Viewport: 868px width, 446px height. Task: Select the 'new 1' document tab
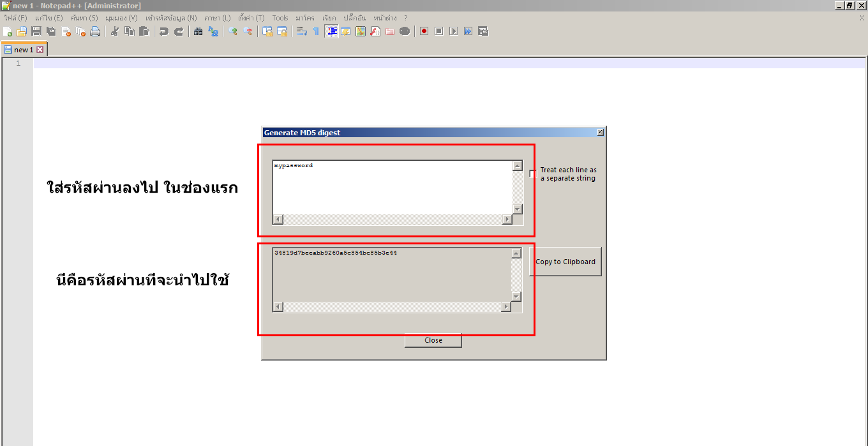[x=23, y=49]
